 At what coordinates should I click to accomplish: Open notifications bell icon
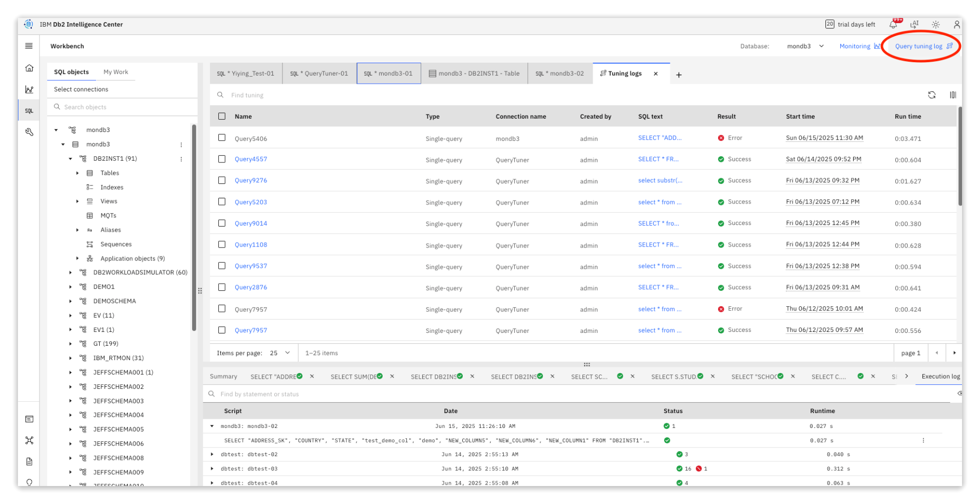tap(893, 25)
